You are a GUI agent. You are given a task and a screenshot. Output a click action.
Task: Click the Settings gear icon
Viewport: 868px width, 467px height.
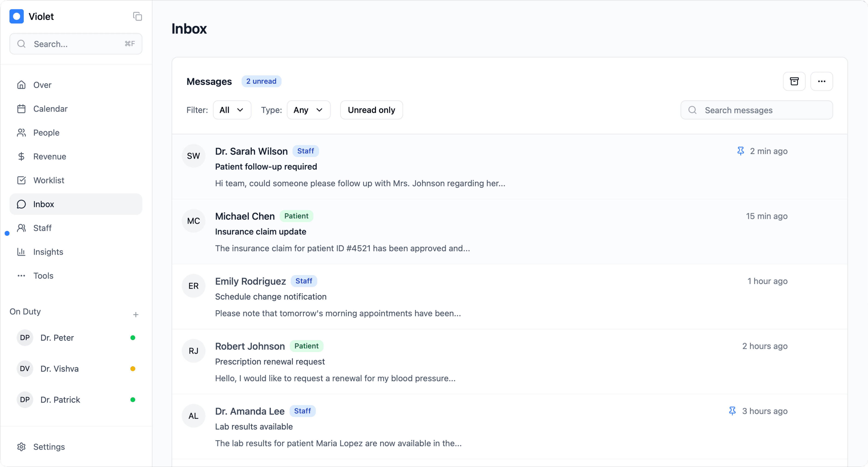[21, 447]
